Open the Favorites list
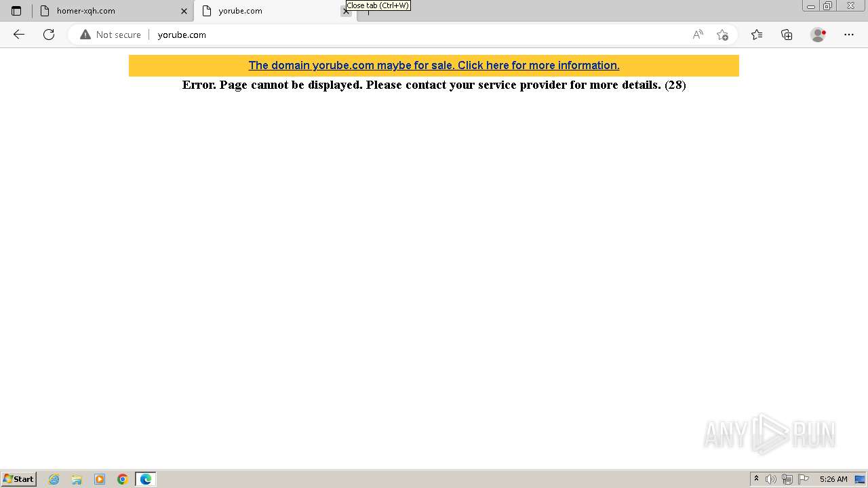 (757, 35)
